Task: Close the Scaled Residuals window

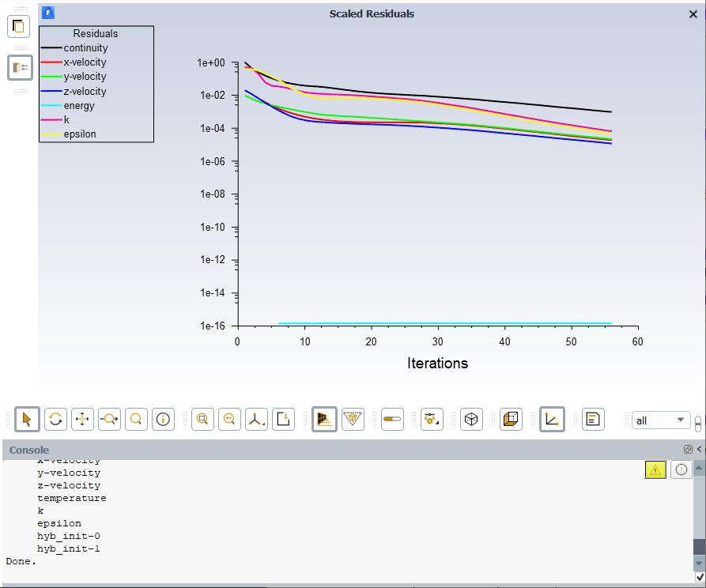Action: tap(693, 13)
